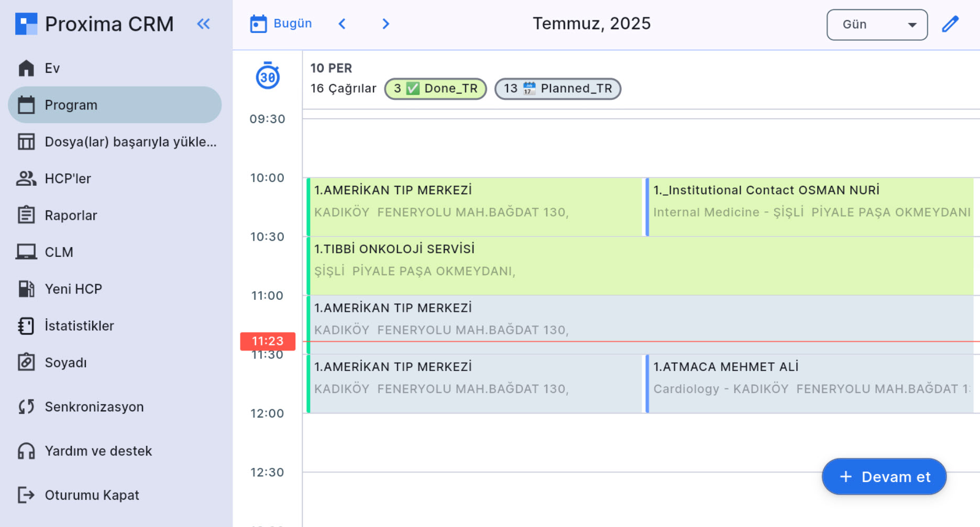Open the Raporlar menu item

coord(71,215)
